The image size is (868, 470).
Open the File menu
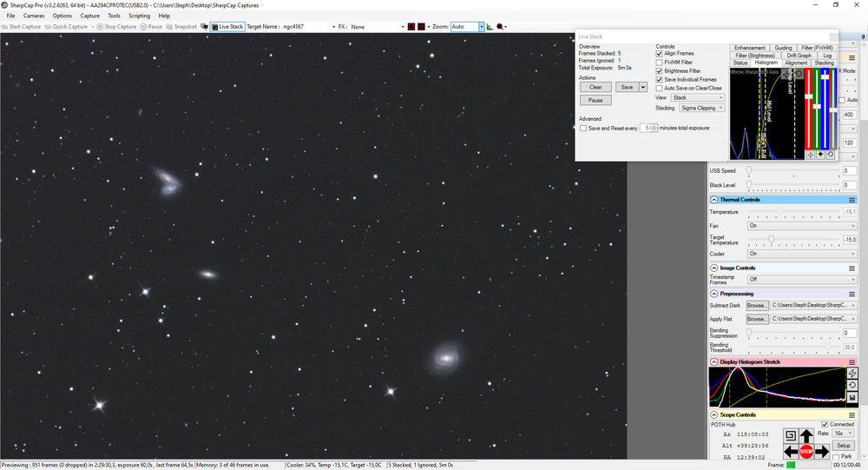click(x=10, y=16)
